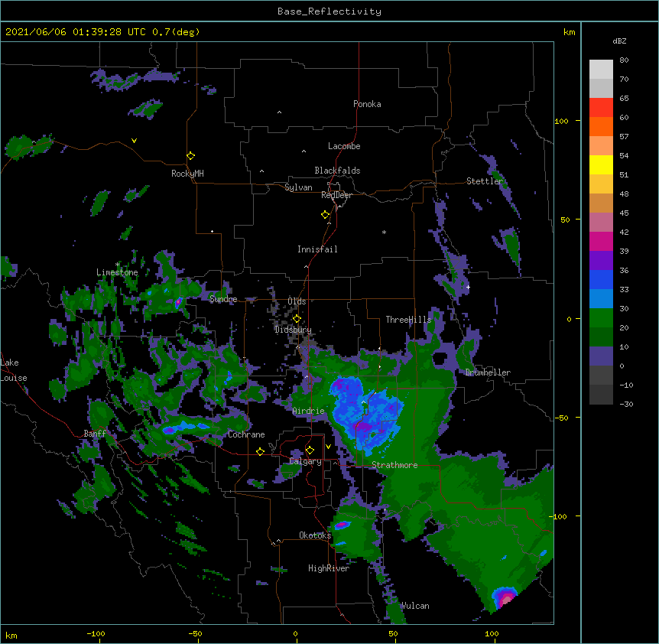Select yellow diamond marker directly above Calgary label
This screenshot has height=644, width=659.
click(310, 450)
